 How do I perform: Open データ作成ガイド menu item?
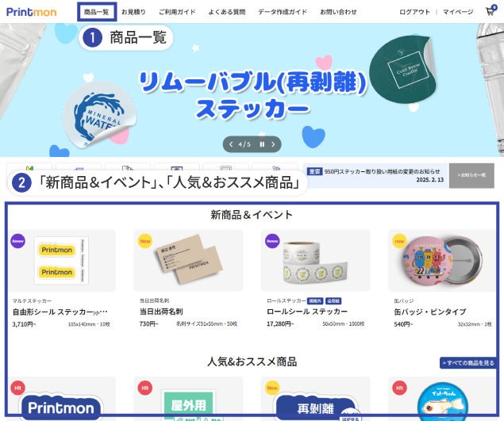coord(283,12)
